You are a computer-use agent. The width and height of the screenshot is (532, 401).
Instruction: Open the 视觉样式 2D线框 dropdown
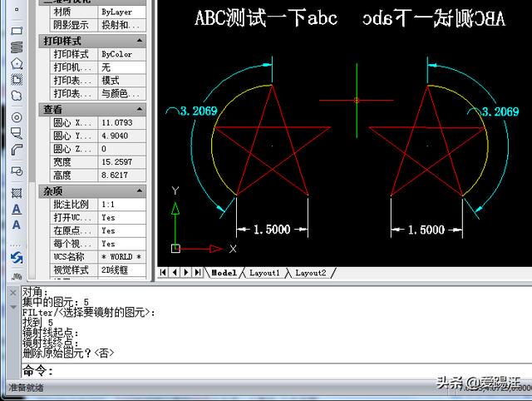pyautogui.click(x=122, y=270)
